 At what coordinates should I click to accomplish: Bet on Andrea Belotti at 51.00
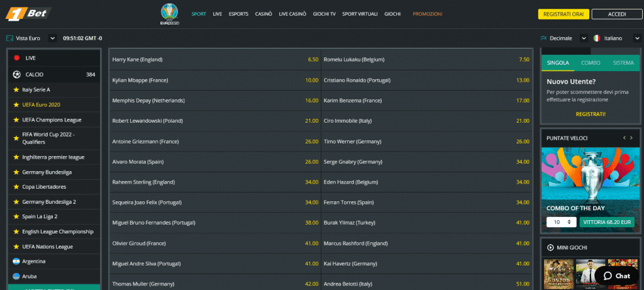pyautogui.click(x=427, y=284)
